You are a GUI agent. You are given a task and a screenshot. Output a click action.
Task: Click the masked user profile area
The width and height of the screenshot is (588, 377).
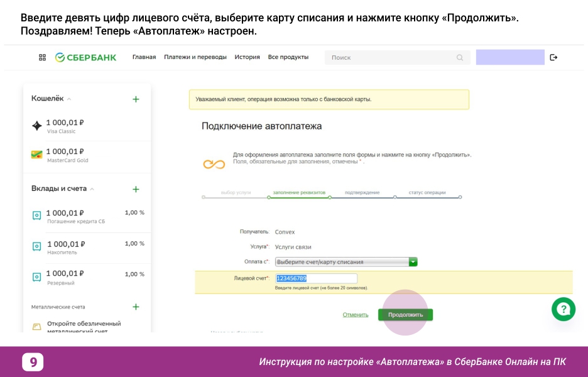pyautogui.click(x=510, y=57)
